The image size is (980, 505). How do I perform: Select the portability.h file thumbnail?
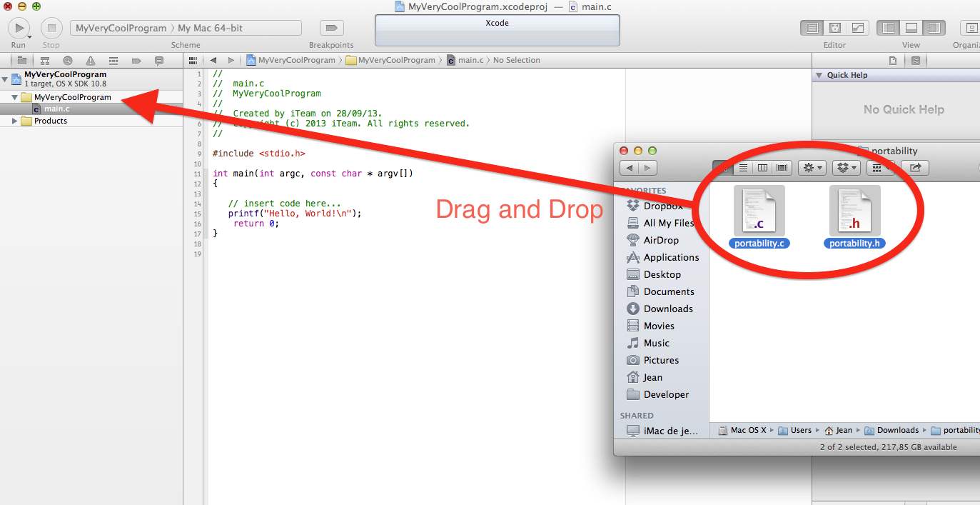[x=854, y=211]
